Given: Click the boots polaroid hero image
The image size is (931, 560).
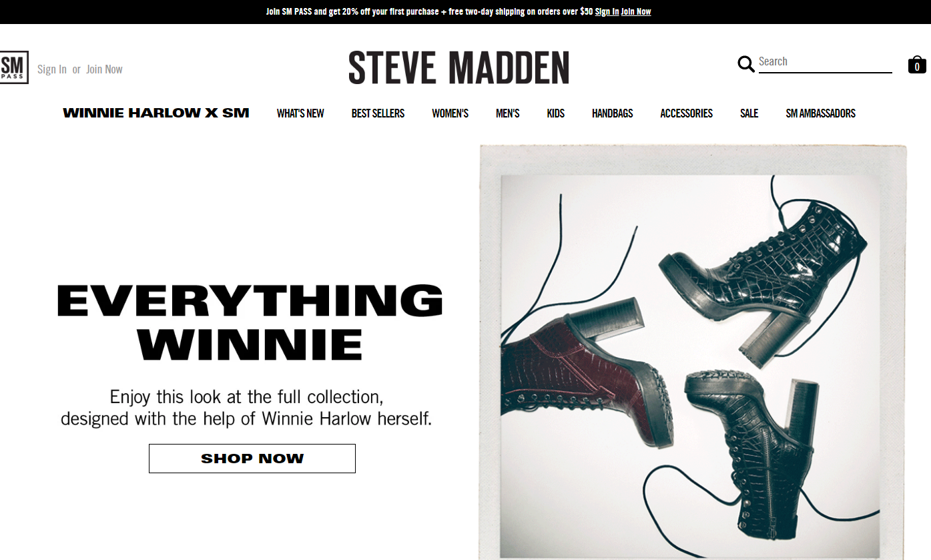Looking at the screenshot, I should click(693, 352).
